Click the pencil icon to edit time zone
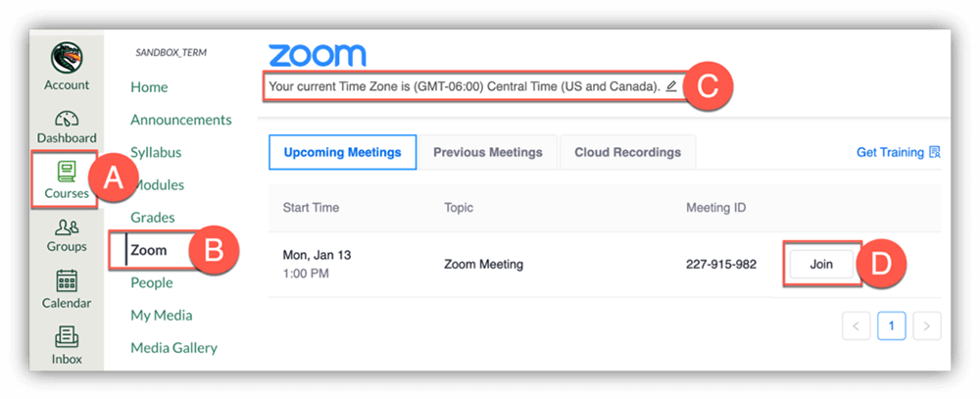This screenshot has height=399, width=980. [671, 86]
